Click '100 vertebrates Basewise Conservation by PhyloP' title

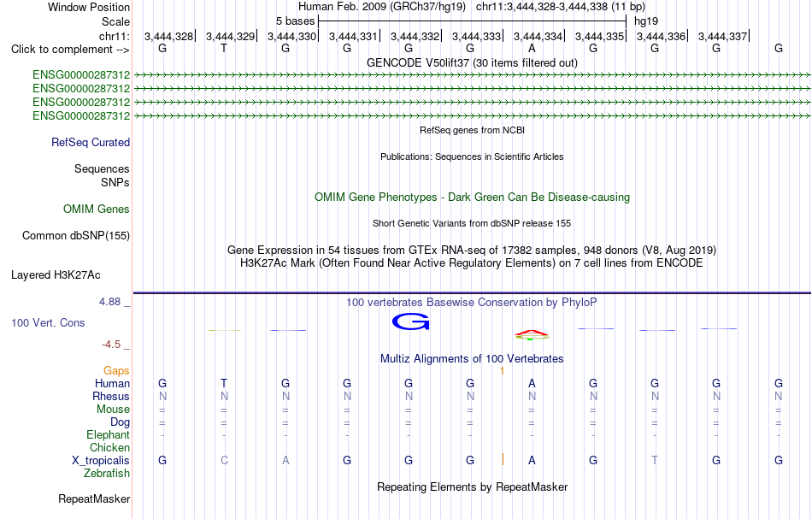(x=472, y=302)
